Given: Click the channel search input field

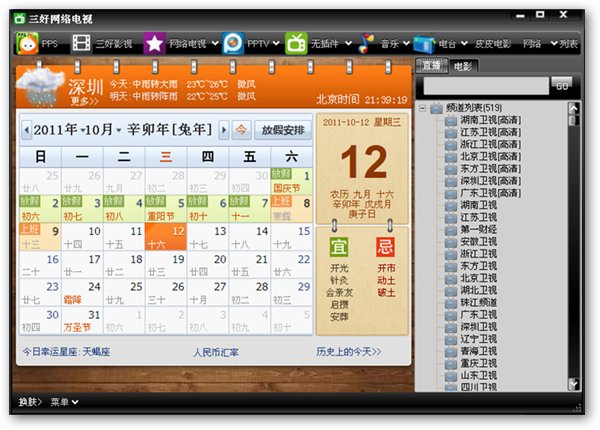Looking at the screenshot, I should click(x=486, y=86).
